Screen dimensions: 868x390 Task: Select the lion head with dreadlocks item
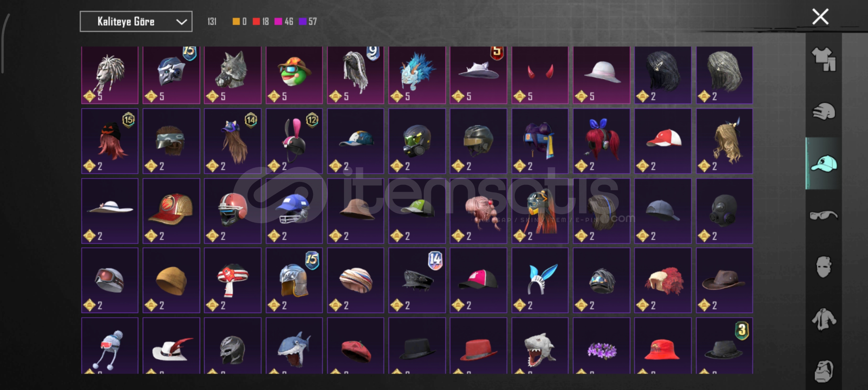pos(110,75)
